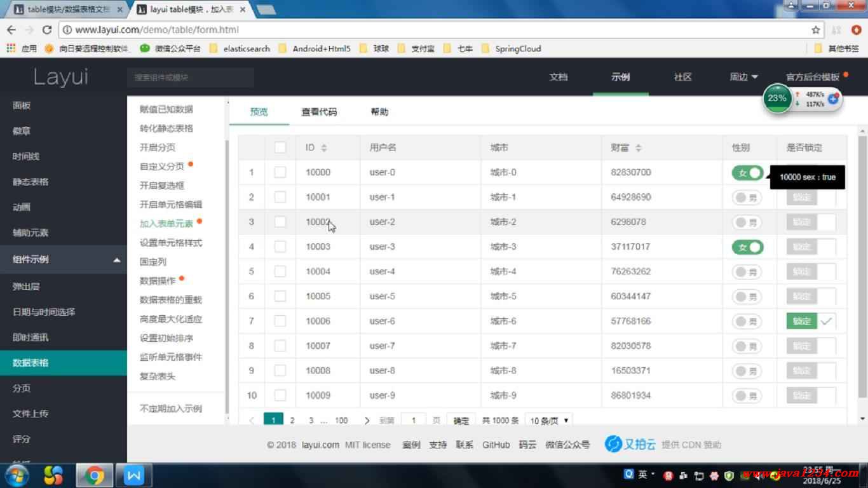Click the Layui logo

61,77
